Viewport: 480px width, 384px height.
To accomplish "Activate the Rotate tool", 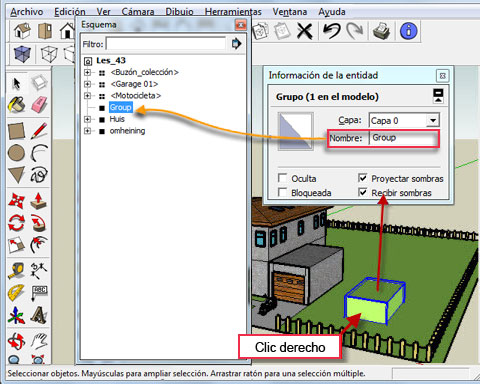I will 16,223.
